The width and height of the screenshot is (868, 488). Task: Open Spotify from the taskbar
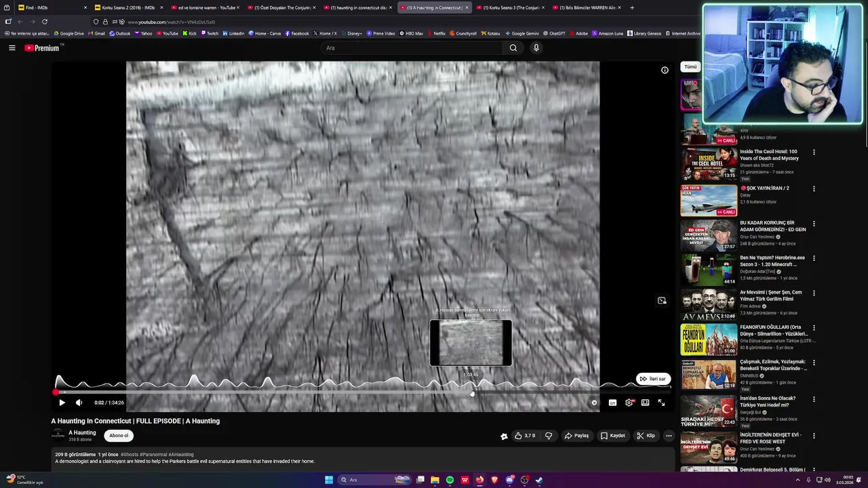[450, 480]
